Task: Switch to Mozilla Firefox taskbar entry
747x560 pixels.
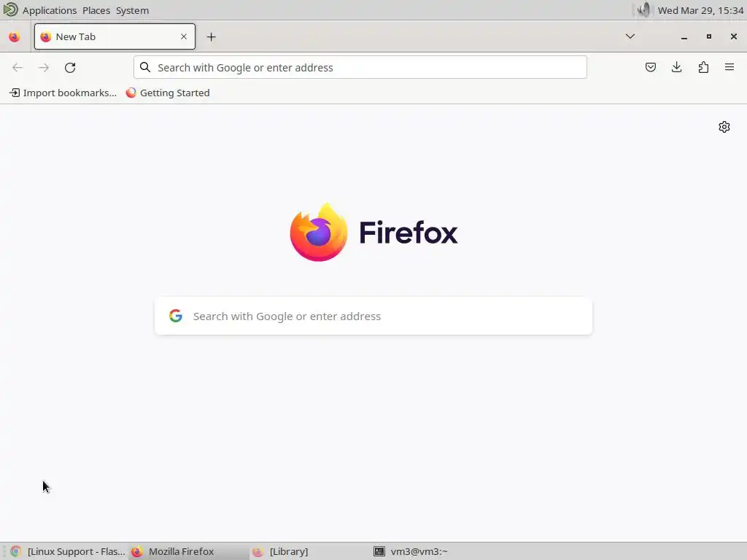Action: (189, 551)
